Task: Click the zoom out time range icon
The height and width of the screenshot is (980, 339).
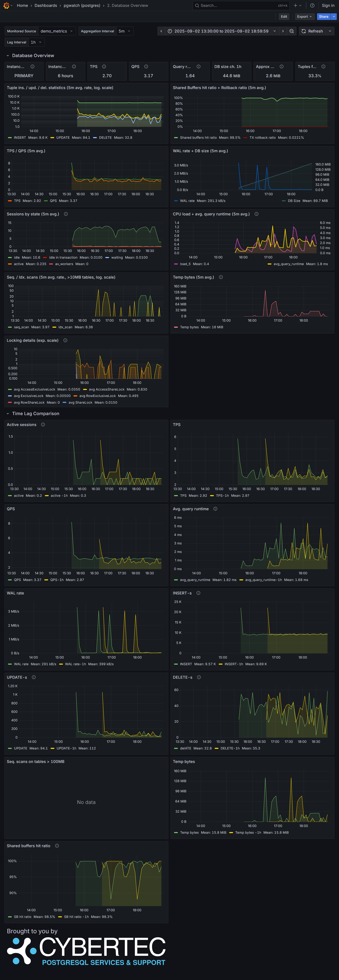Action: coord(292,31)
